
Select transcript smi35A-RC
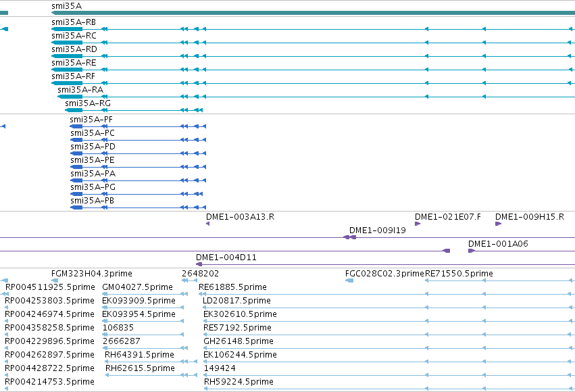pos(74,36)
